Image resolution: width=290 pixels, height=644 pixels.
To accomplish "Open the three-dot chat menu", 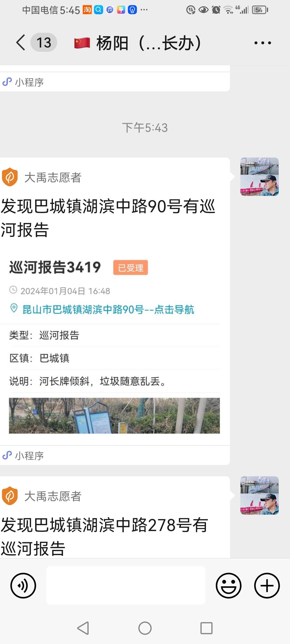I will [x=263, y=43].
